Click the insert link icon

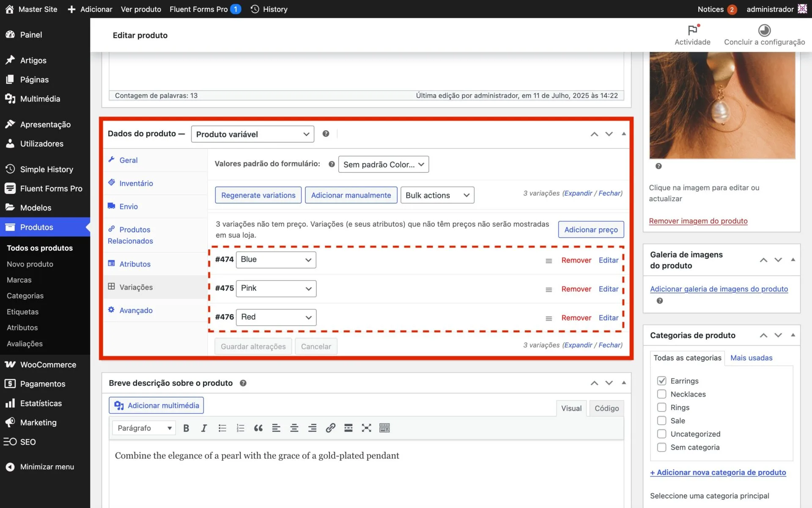tap(330, 428)
